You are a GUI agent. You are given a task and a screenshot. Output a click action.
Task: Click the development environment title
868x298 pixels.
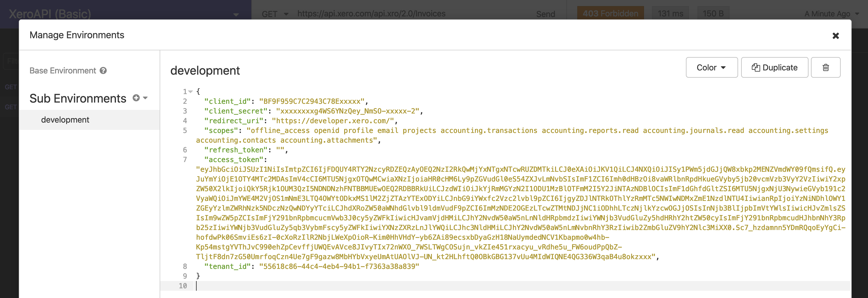[205, 70]
